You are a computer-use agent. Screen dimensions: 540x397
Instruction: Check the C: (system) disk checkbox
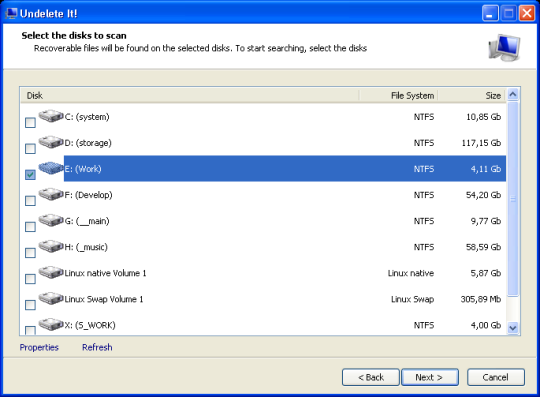click(x=30, y=123)
